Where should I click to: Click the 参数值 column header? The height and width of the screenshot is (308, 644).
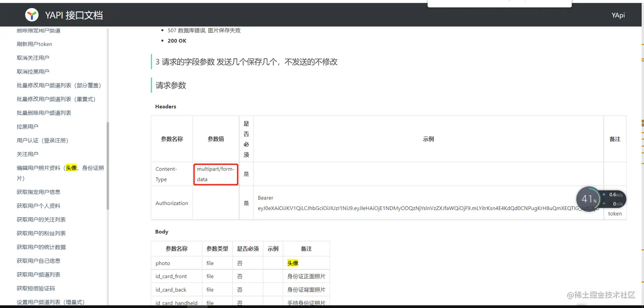coord(216,139)
